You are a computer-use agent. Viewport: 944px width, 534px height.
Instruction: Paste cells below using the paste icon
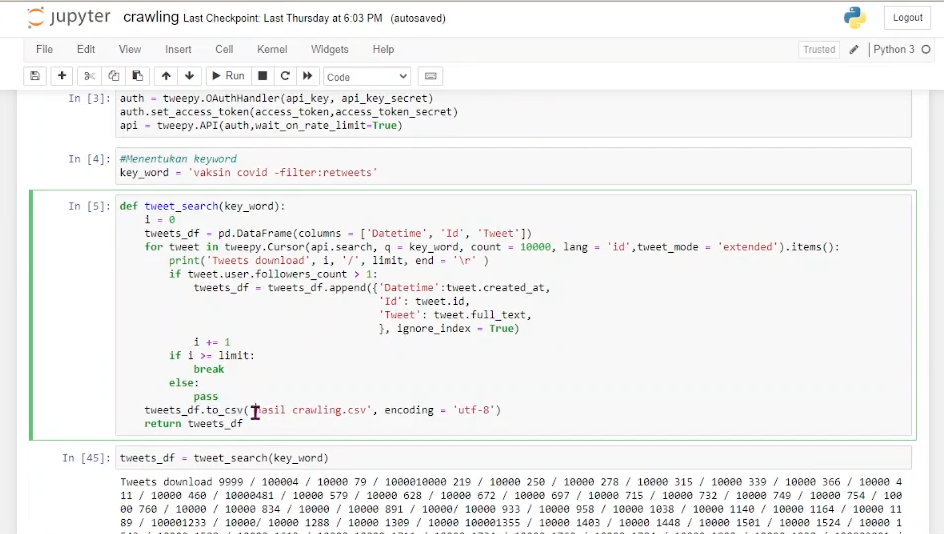[x=138, y=76]
